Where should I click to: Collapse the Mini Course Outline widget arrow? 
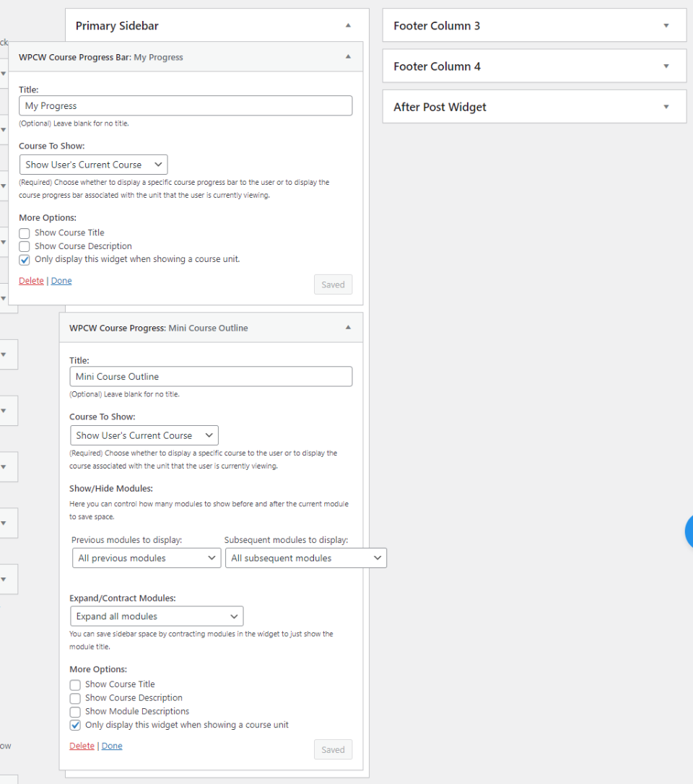(x=348, y=327)
